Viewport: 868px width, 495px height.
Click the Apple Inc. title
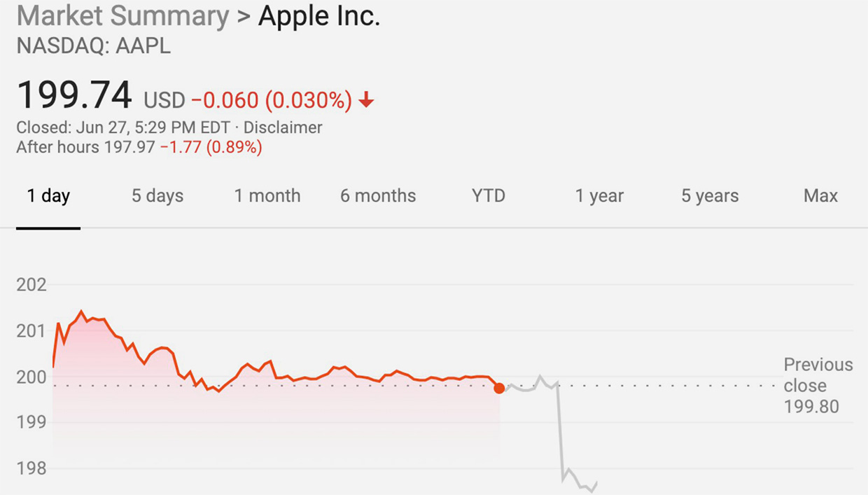(x=319, y=17)
